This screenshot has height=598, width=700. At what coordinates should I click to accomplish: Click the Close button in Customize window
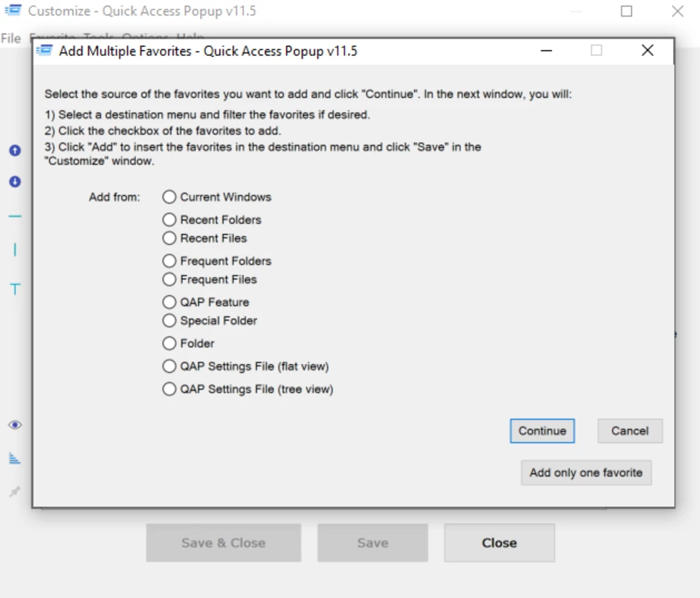pyautogui.click(x=499, y=543)
